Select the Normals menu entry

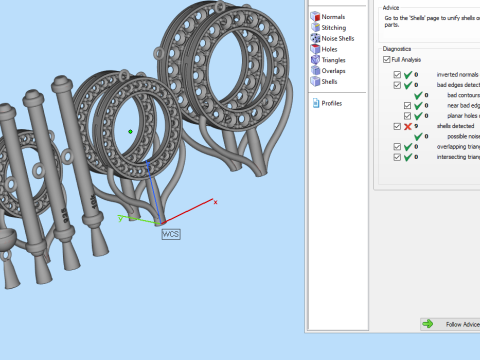coord(333,17)
